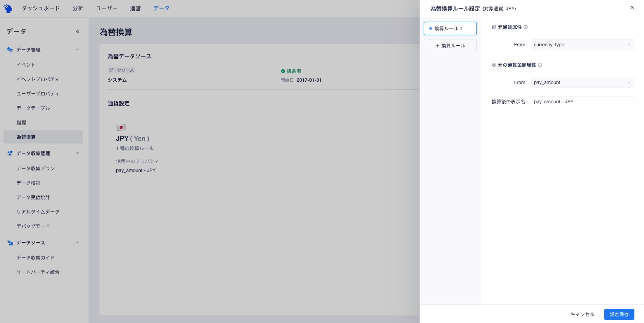Screen dimensions: 644x323
Task: Click the データ収集管理 dots icon in sidebar
Action: [10, 153]
